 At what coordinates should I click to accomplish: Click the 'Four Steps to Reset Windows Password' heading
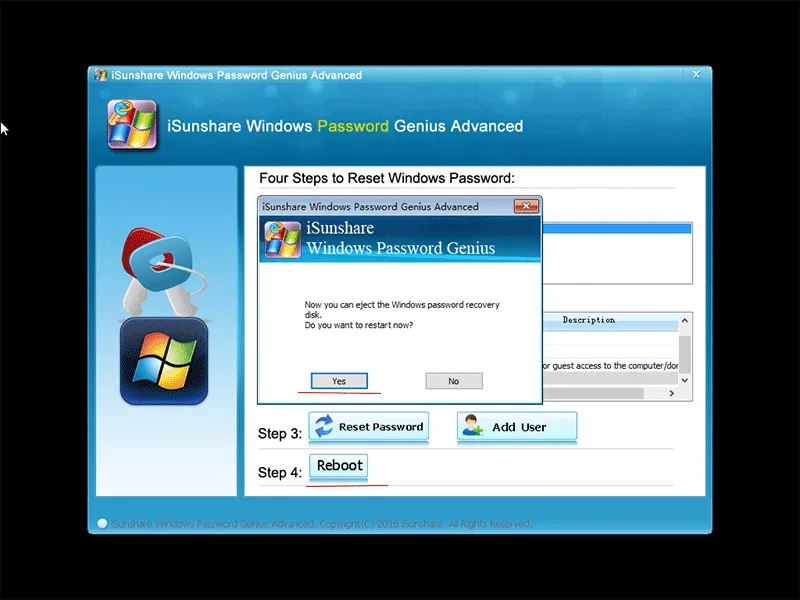click(x=387, y=178)
